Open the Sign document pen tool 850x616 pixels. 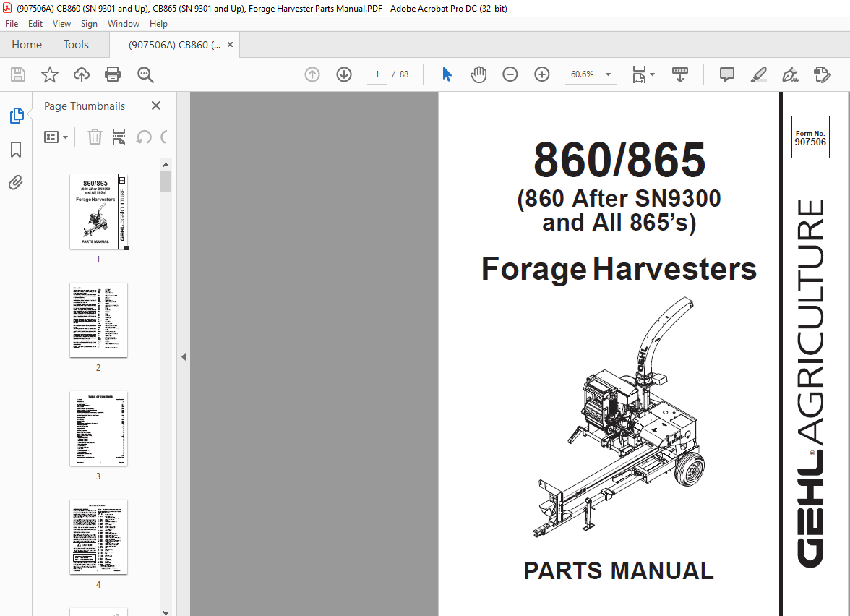pos(791,74)
